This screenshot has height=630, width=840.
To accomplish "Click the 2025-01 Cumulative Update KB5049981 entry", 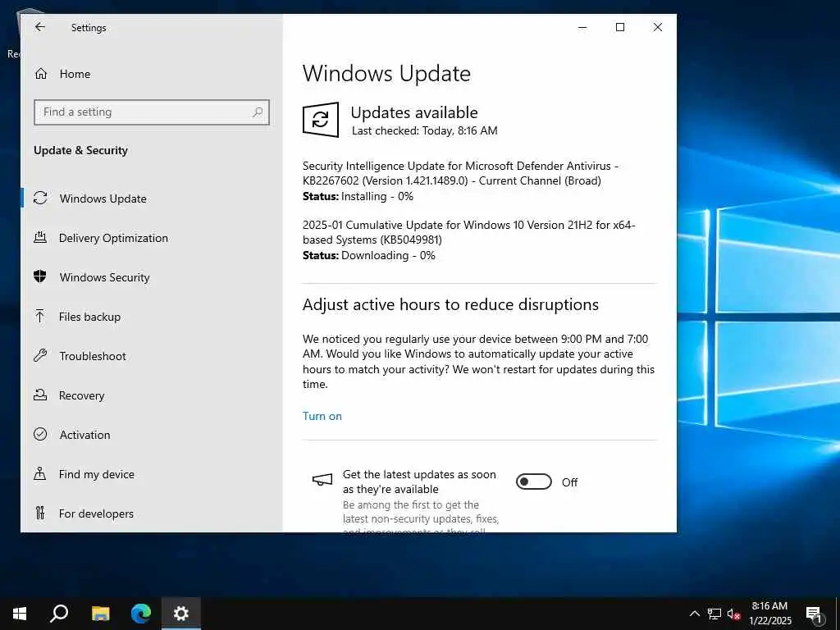I will tap(469, 232).
